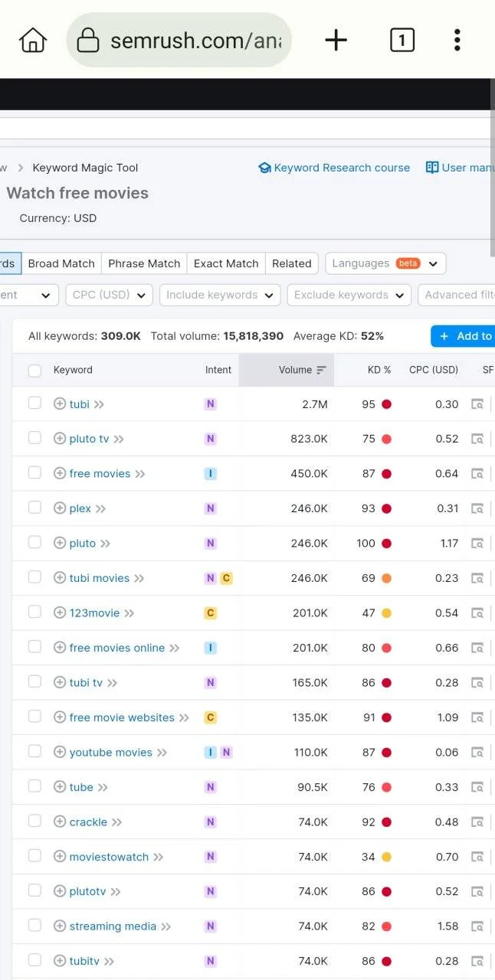Open the streaming media keyword link
495x980 pixels.
[x=113, y=926]
